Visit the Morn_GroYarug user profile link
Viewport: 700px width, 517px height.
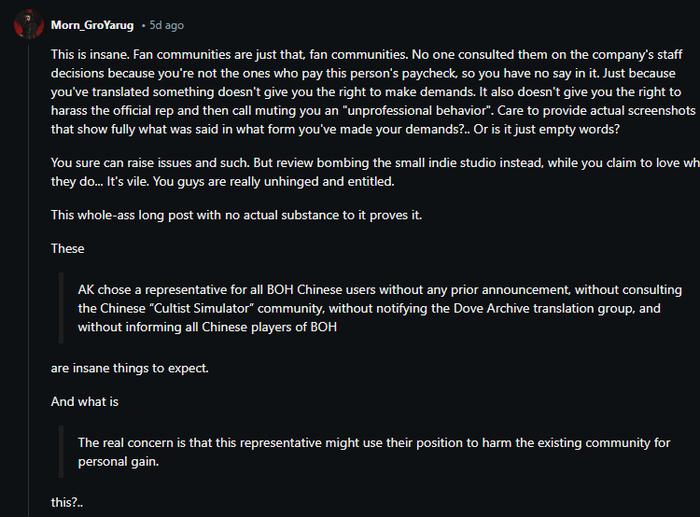[92, 25]
